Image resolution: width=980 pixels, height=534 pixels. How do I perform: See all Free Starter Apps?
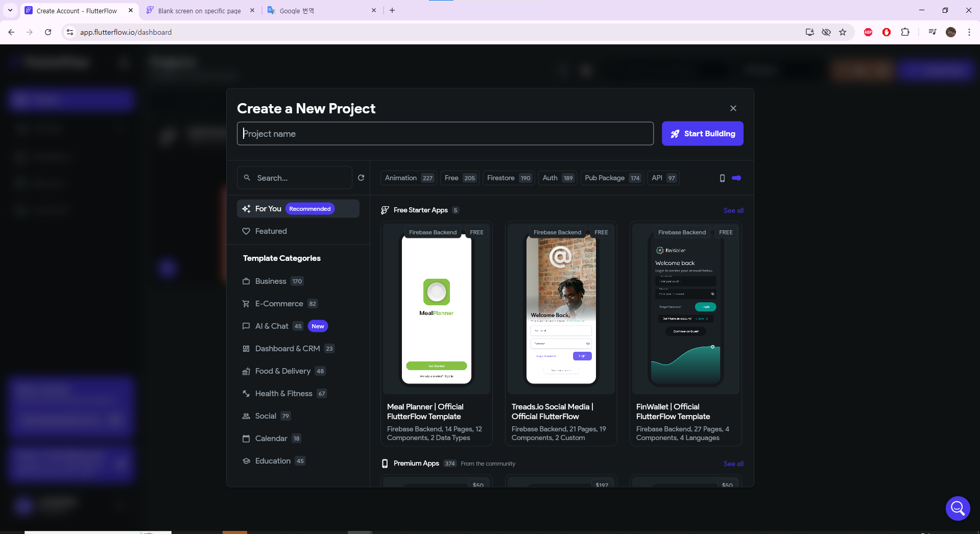pyautogui.click(x=733, y=210)
